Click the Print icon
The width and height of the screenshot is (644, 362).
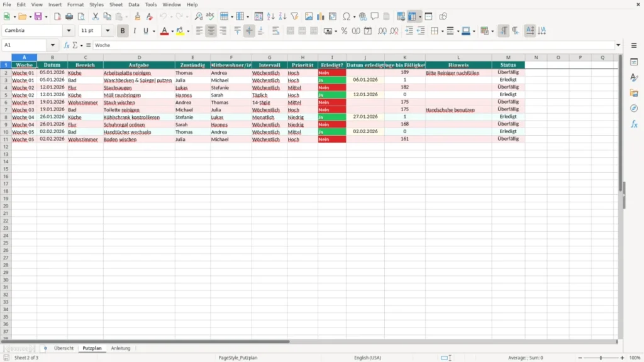point(69,16)
